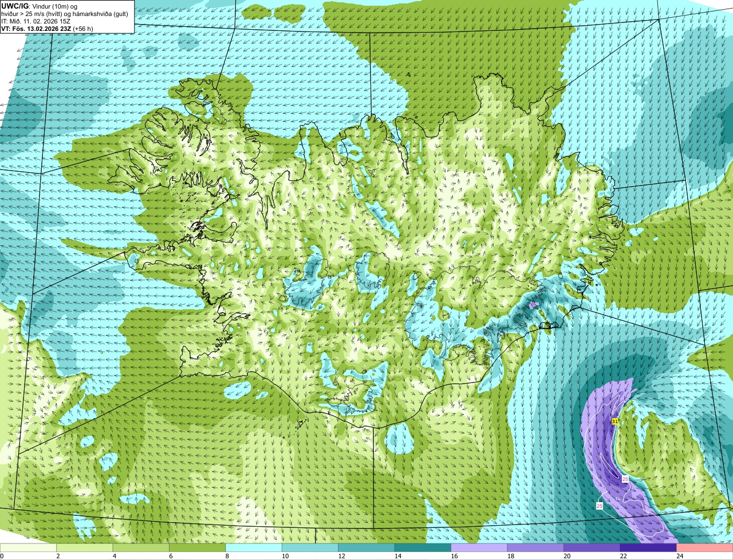Select the 6–8 m/s olive green legend segment

(x=198, y=548)
